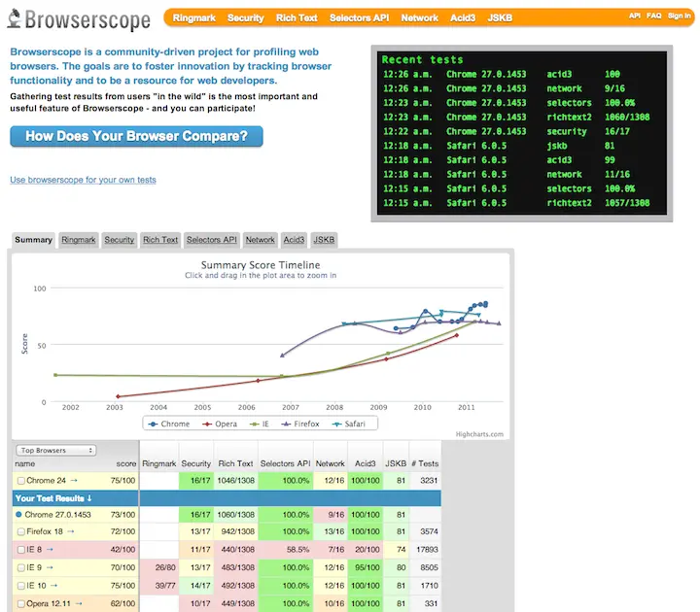700x612 pixels.
Task: Switch to the Ringmark results tab
Action: 79,240
